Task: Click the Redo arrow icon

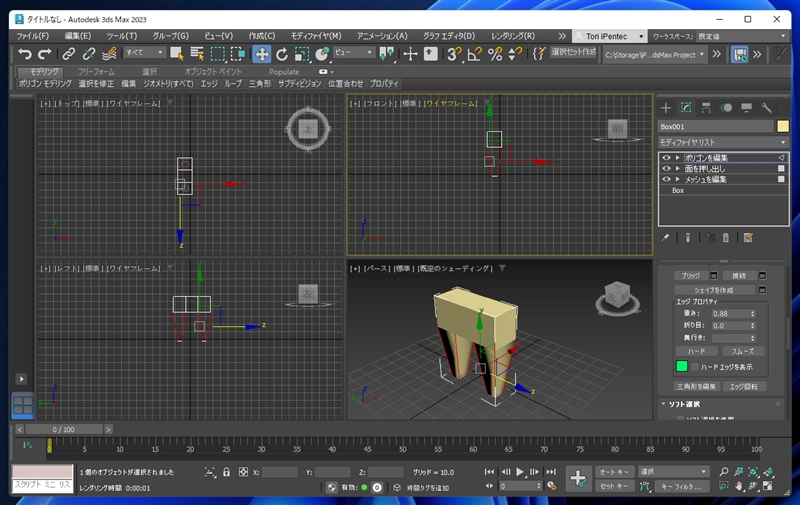Action: pos(45,54)
